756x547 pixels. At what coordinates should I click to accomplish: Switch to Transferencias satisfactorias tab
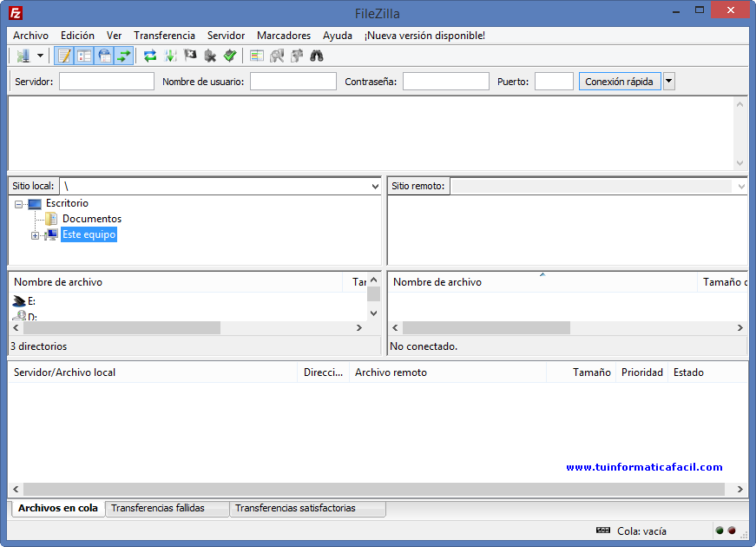(x=307, y=509)
